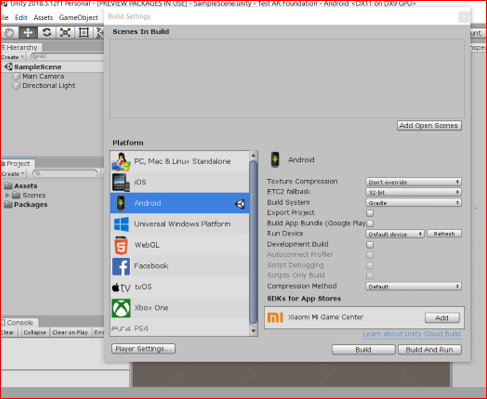Open the Build System Gradle dropdown
The width and height of the screenshot is (487, 399).
413,202
